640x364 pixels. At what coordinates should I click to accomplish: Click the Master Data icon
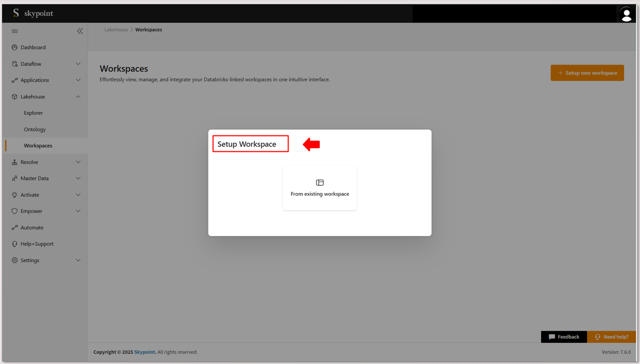point(15,179)
